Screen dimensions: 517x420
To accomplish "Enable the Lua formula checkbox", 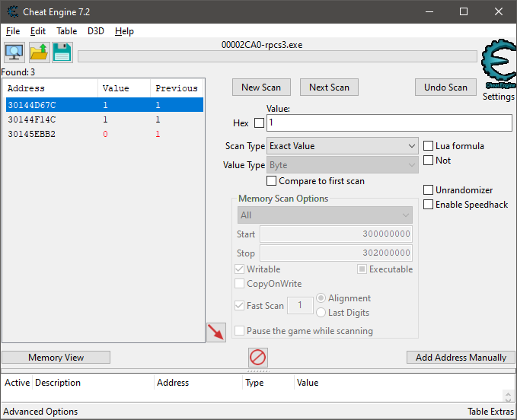I will click(428, 146).
